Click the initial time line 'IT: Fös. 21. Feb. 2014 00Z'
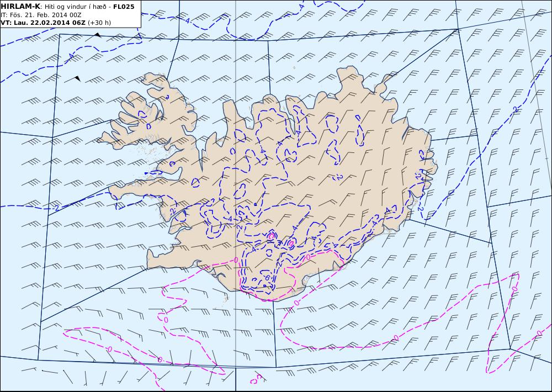This screenshot has width=552, height=392. point(41,15)
